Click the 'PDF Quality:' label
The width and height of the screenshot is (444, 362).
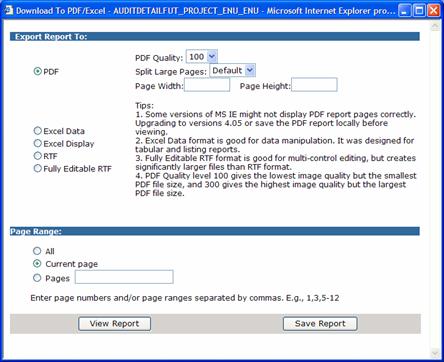coord(159,58)
